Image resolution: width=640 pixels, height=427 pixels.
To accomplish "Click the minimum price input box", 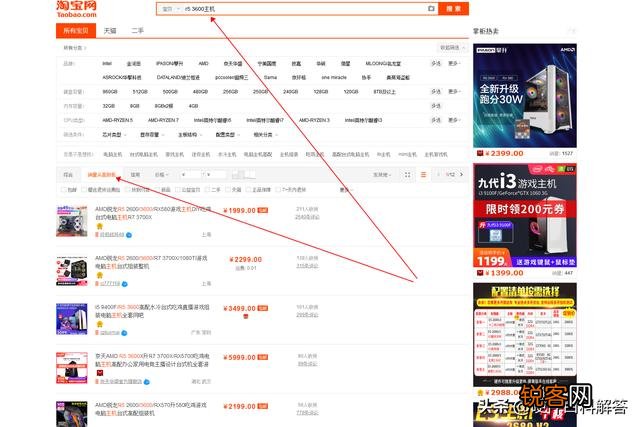I will click(x=191, y=175).
